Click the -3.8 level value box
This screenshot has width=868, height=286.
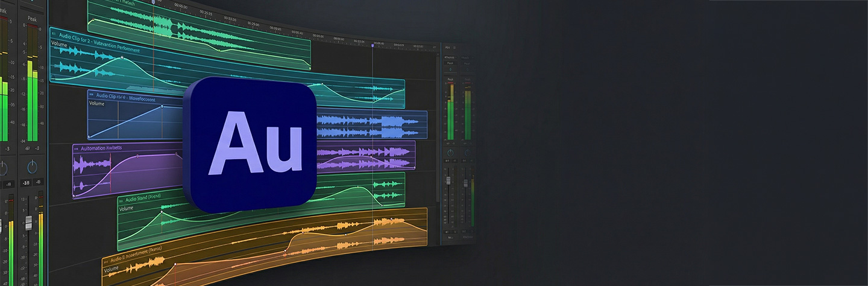25,182
